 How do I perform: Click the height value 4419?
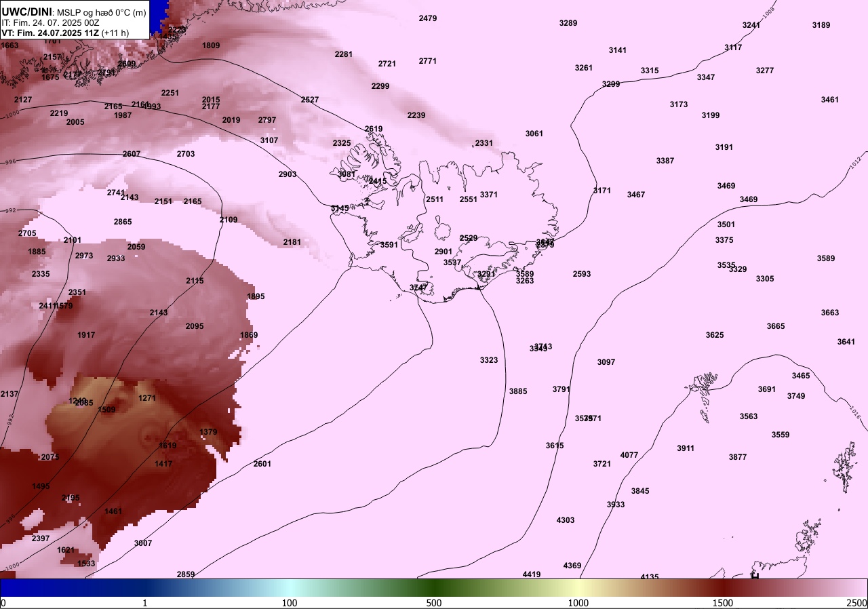pyautogui.click(x=532, y=574)
